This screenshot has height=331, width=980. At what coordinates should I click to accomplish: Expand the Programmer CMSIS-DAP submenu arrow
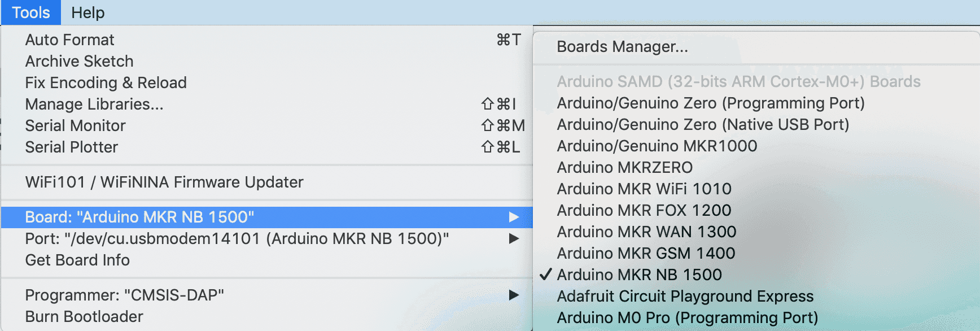[x=513, y=295]
